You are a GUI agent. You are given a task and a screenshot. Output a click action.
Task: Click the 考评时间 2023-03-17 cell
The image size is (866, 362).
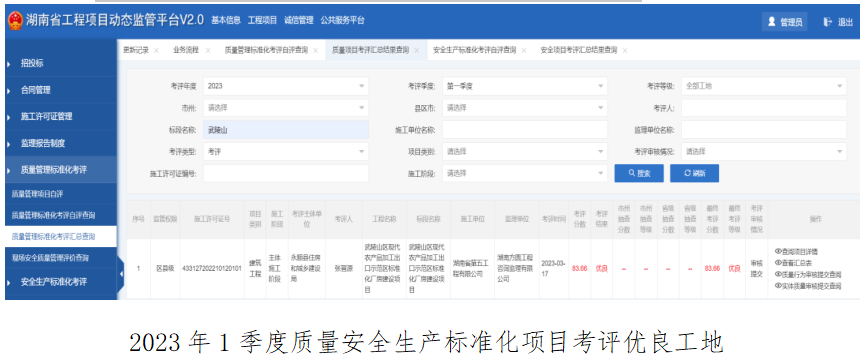[x=553, y=269]
